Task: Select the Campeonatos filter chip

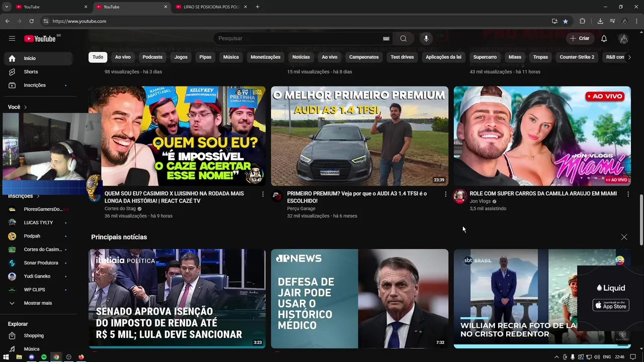Action: coord(364,57)
